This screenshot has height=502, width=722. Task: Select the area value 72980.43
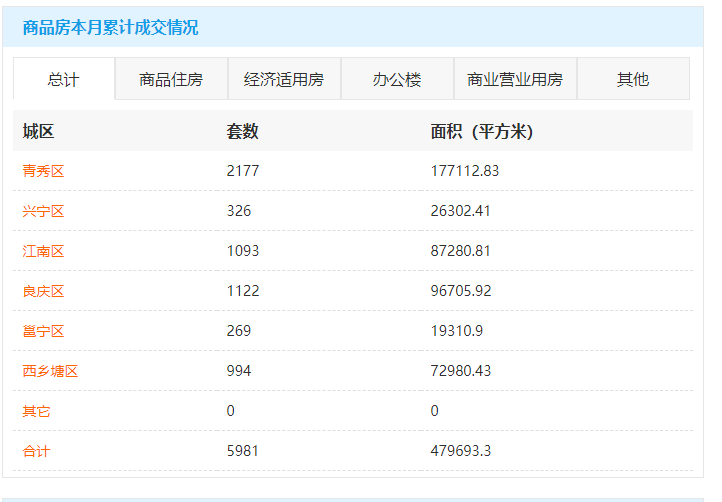tap(461, 371)
